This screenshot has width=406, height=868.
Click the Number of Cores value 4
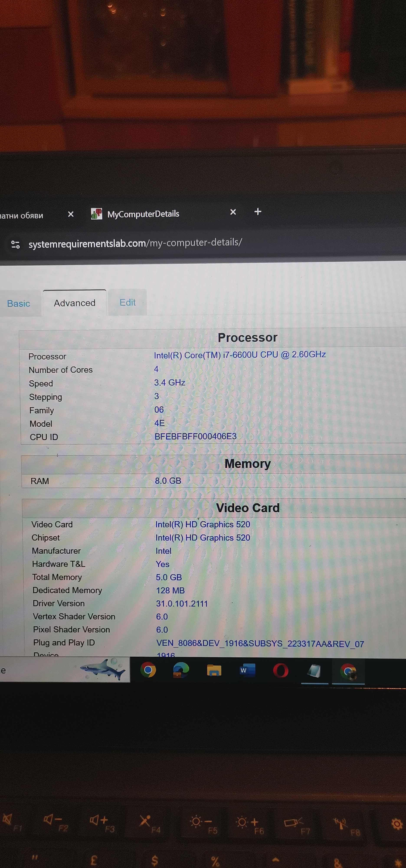pos(156,369)
